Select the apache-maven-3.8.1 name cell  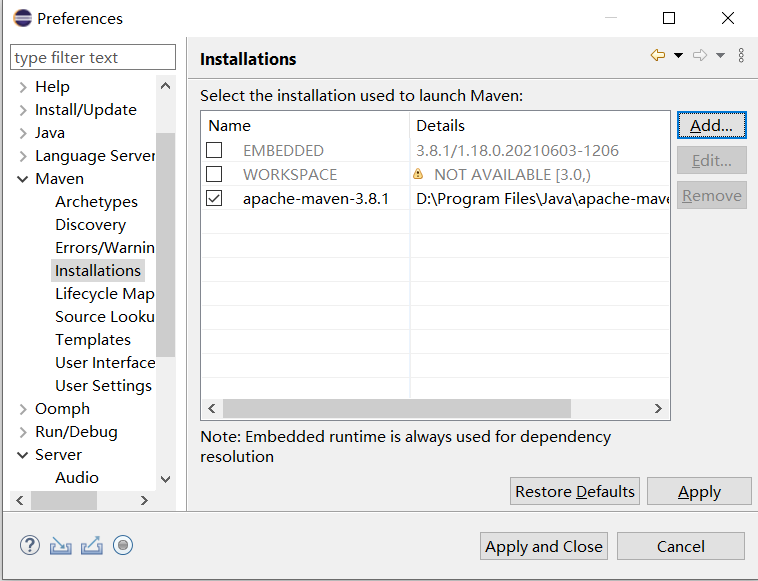316,199
